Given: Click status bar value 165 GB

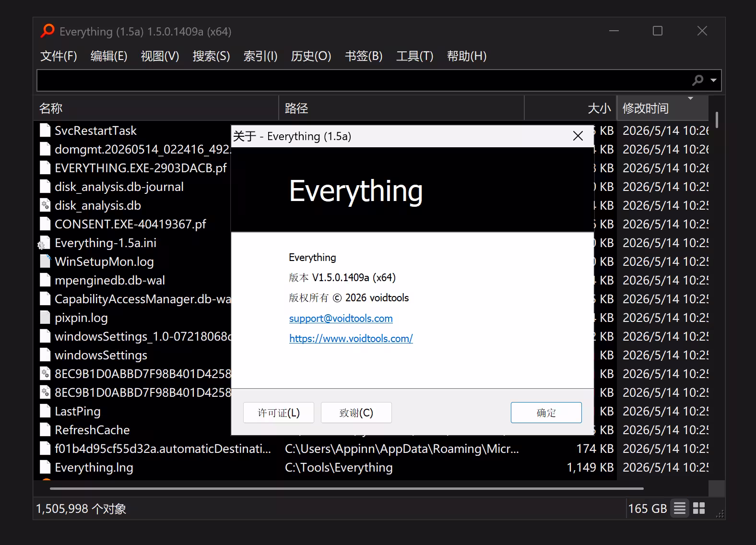Looking at the screenshot, I should point(648,509).
